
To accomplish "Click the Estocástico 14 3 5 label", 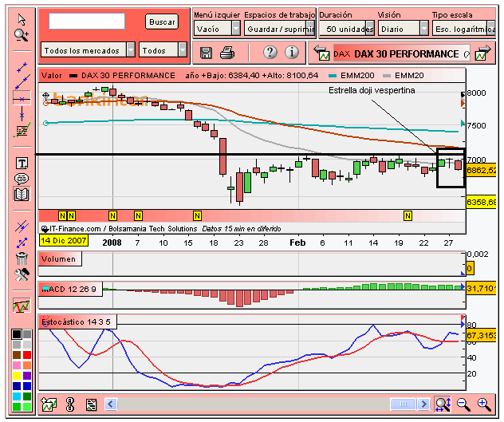I will (77, 321).
